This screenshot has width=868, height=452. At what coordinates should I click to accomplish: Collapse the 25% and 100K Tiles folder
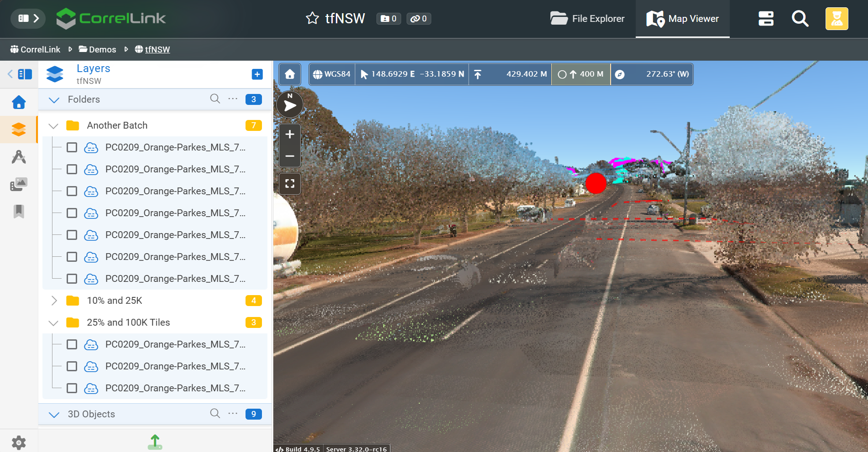tap(53, 322)
